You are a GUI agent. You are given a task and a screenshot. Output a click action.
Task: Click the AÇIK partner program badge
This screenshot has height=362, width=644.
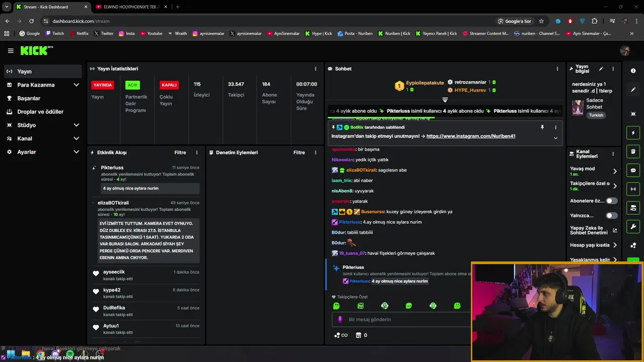pos(132,85)
